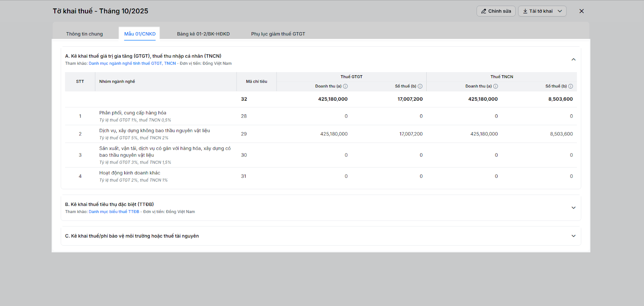This screenshot has width=644, height=306.
Task: Click the Hoạt động kinh doanh khác row
Action: click(x=130, y=173)
